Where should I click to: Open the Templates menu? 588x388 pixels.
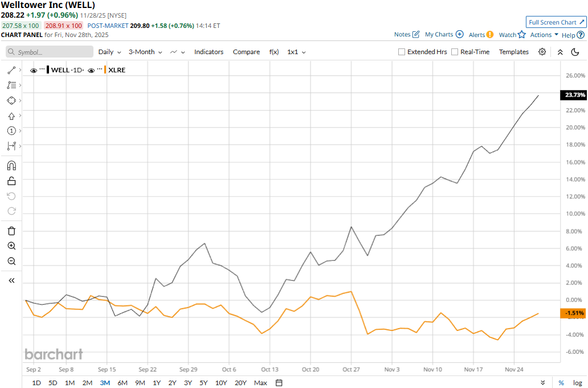514,52
